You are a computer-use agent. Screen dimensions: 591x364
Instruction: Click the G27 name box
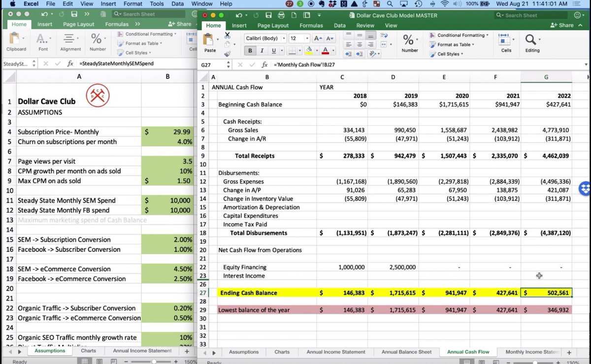(x=212, y=65)
